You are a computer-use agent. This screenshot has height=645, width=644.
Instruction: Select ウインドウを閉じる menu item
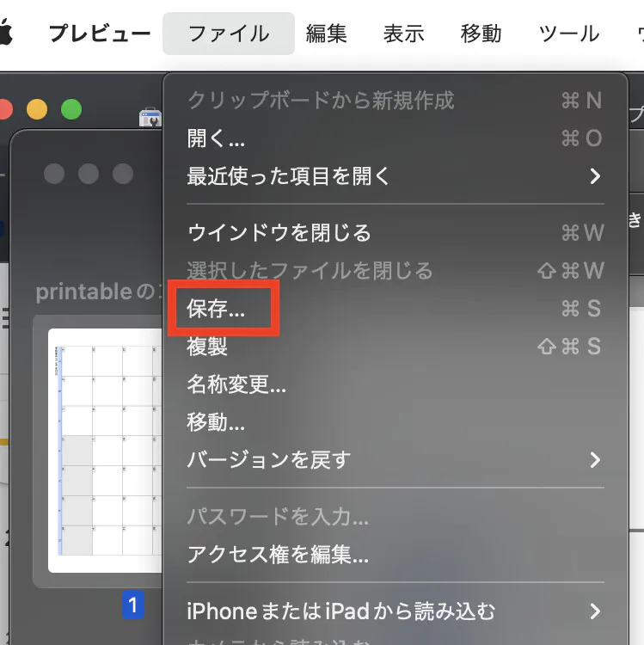[279, 232]
